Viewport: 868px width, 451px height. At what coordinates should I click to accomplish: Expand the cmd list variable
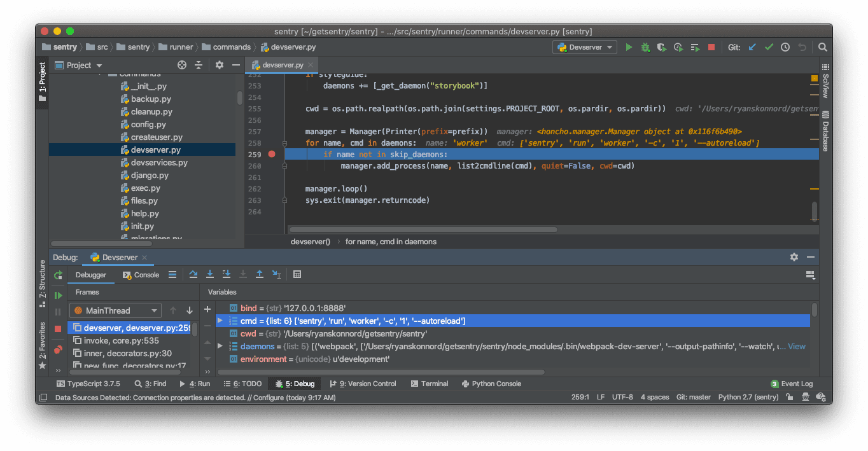(x=220, y=321)
